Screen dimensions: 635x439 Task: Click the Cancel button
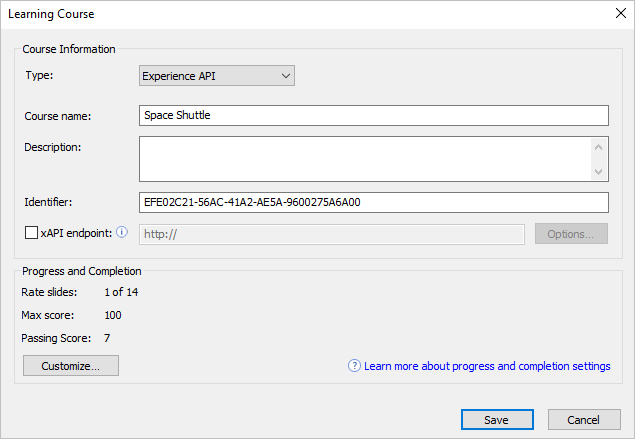coord(584,420)
